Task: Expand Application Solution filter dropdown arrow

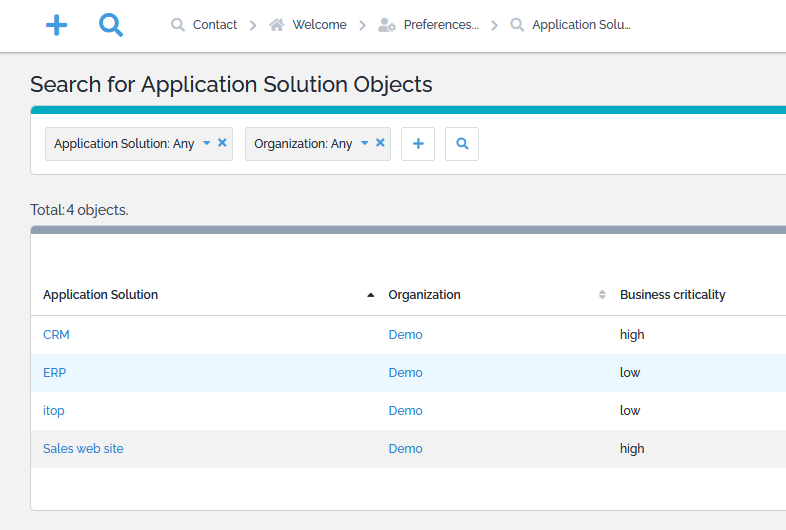Action: 207,143
